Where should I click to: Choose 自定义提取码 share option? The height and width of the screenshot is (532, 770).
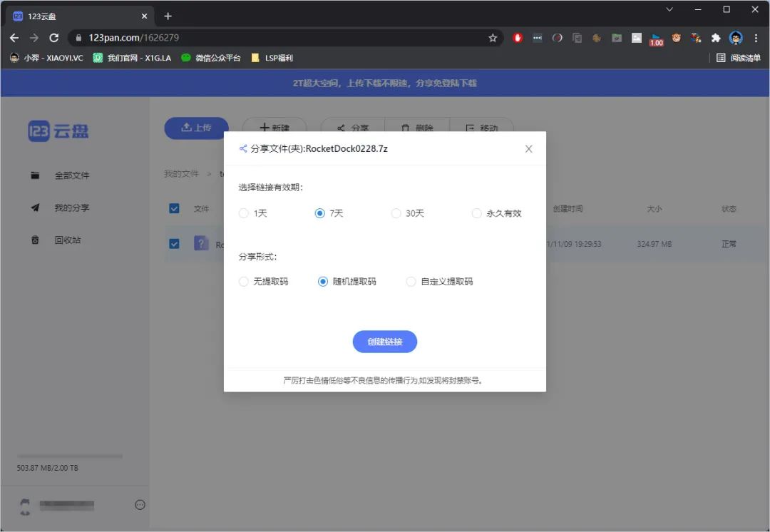pos(411,282)
